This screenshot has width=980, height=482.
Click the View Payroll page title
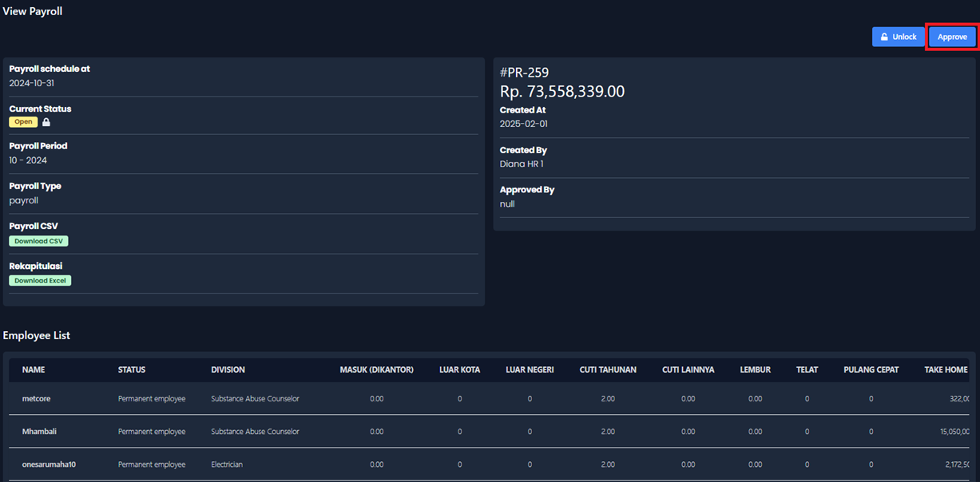pos(33,12)
